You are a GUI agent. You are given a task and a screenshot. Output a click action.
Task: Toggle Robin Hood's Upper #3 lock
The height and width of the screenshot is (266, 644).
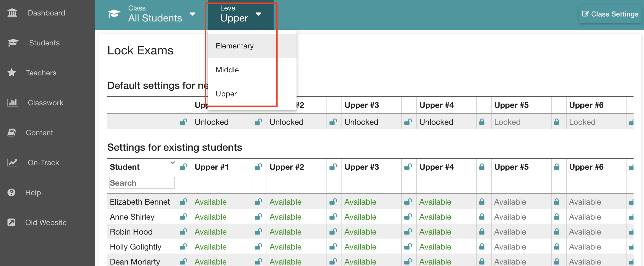pos(333,232)
